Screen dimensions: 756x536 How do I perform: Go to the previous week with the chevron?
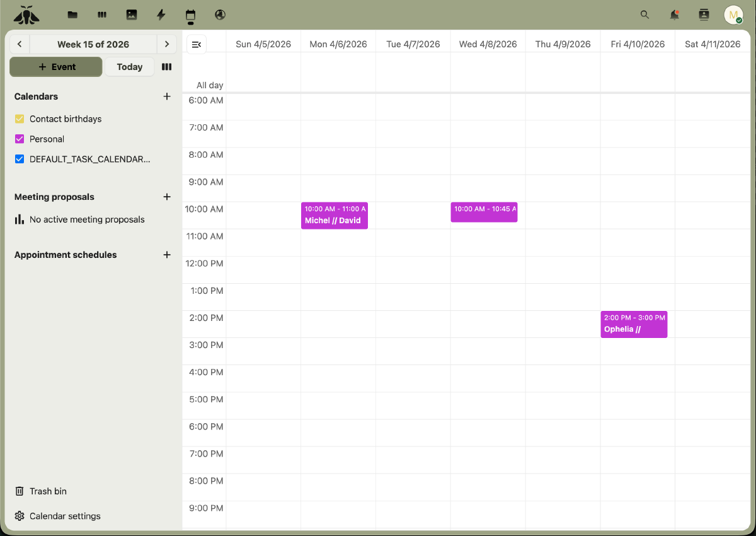(20, 44)
